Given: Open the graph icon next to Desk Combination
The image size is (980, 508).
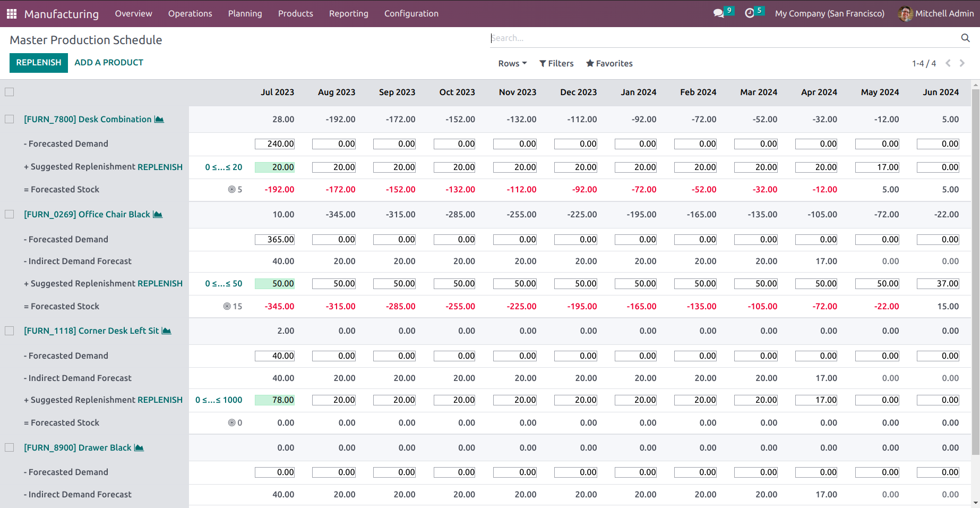Looking at the screenshot, I should pos(159,119).
